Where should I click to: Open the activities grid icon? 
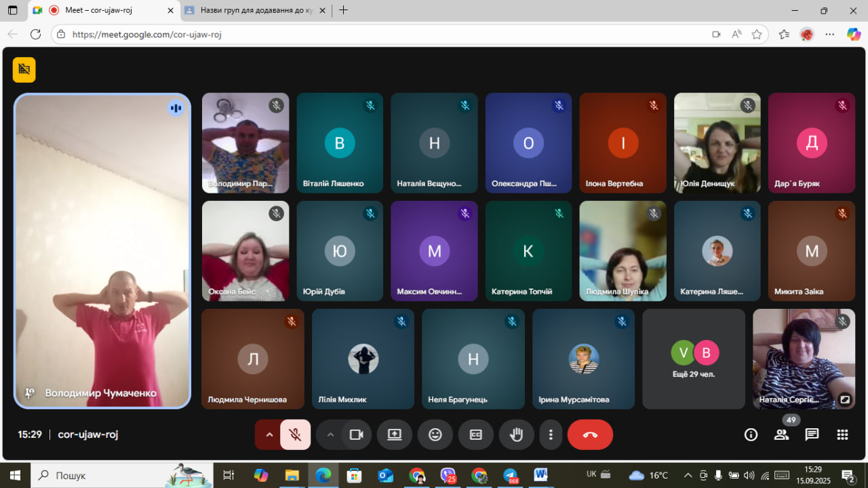(x=842, y=435)
